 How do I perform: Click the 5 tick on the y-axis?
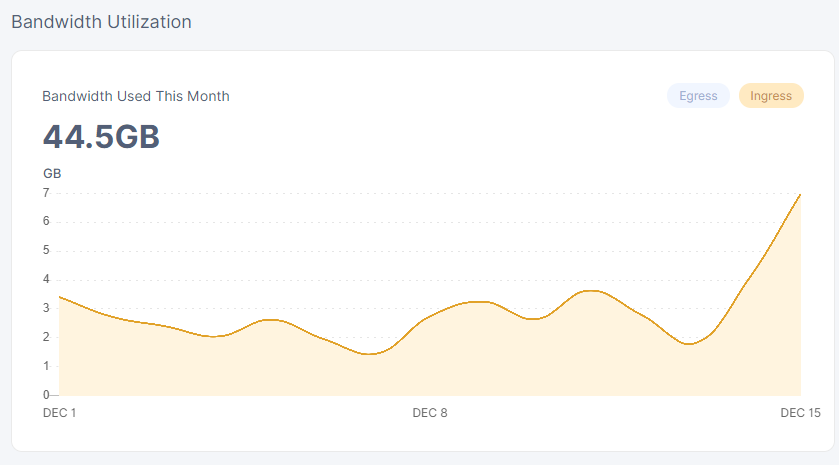(x=46, y=251)
